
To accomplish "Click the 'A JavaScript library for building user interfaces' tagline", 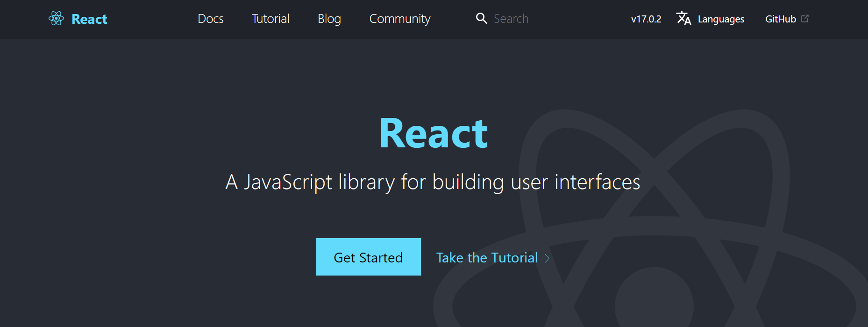I will click(433, 182).
